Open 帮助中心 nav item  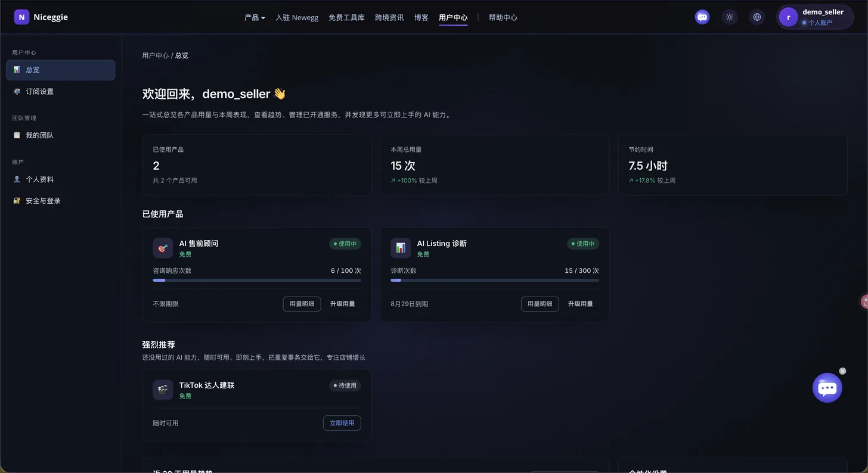pos(503,18)
